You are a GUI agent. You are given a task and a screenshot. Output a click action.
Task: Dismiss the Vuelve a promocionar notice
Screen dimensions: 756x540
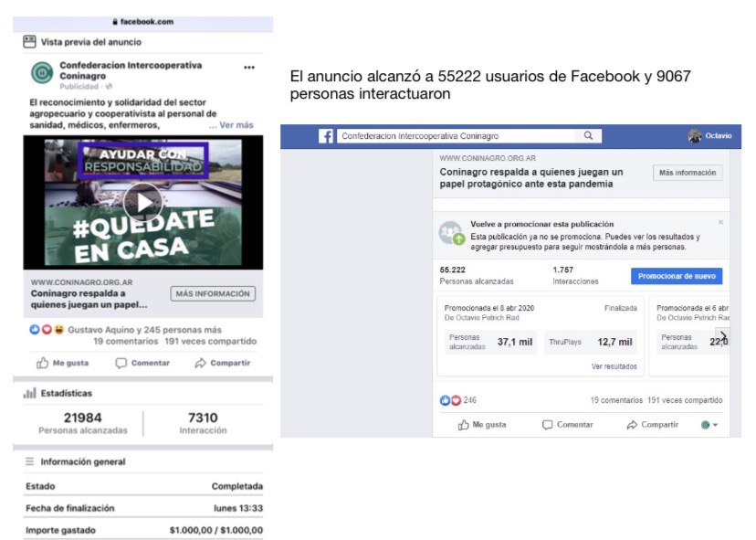(720, 222)
